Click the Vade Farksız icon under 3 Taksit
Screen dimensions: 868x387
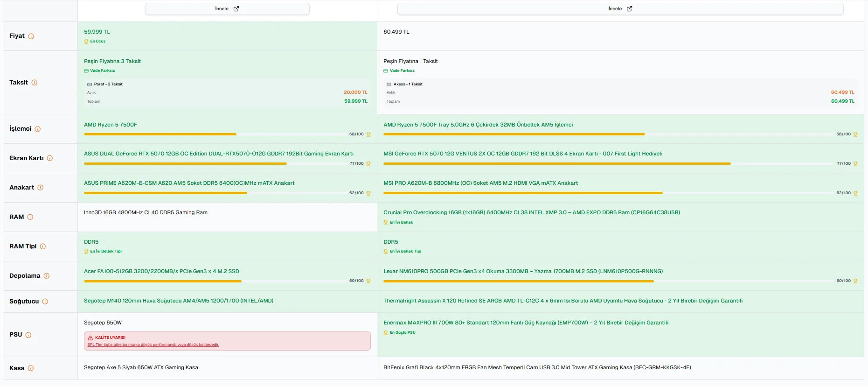coord(86,71)
